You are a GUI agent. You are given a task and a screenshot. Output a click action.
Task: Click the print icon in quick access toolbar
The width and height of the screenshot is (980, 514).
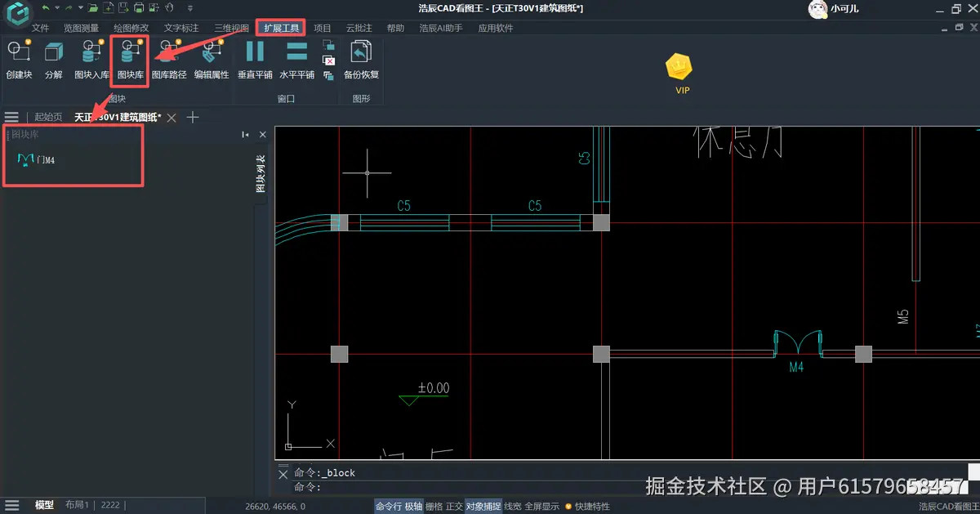139,8
